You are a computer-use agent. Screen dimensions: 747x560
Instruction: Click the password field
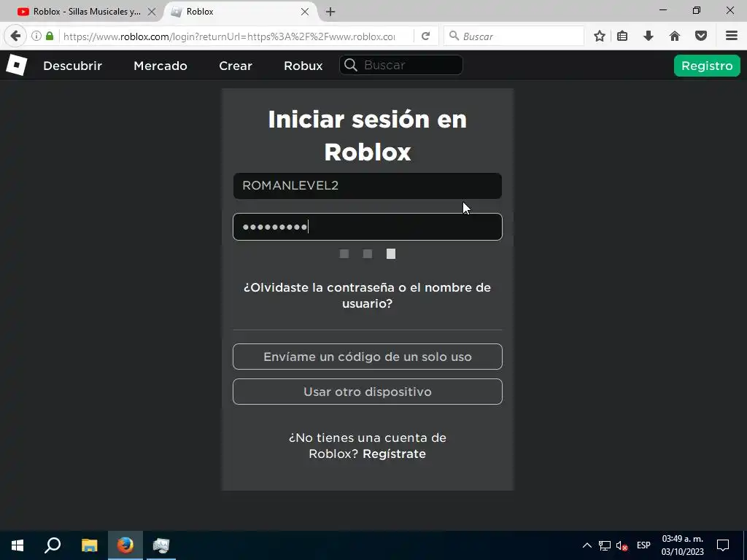tap(368, 227)
